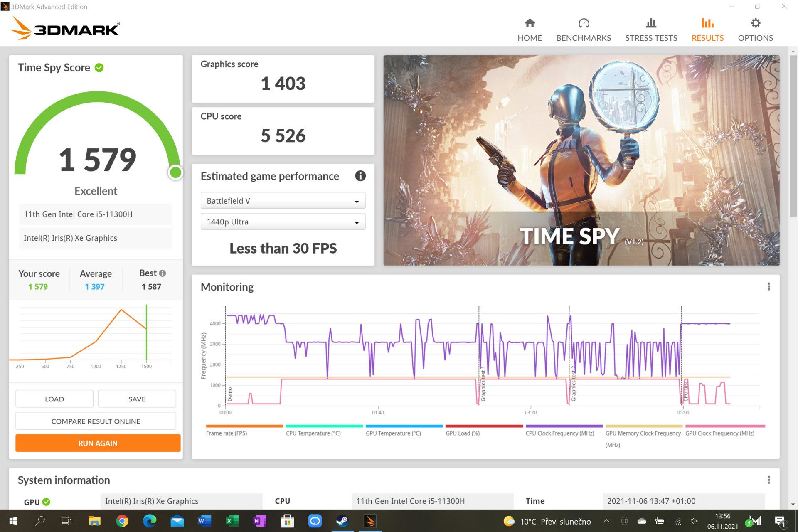Screen dimensions: 798x532
Task: Click the 3DMark taskbar icon
Action: point(370,521)
